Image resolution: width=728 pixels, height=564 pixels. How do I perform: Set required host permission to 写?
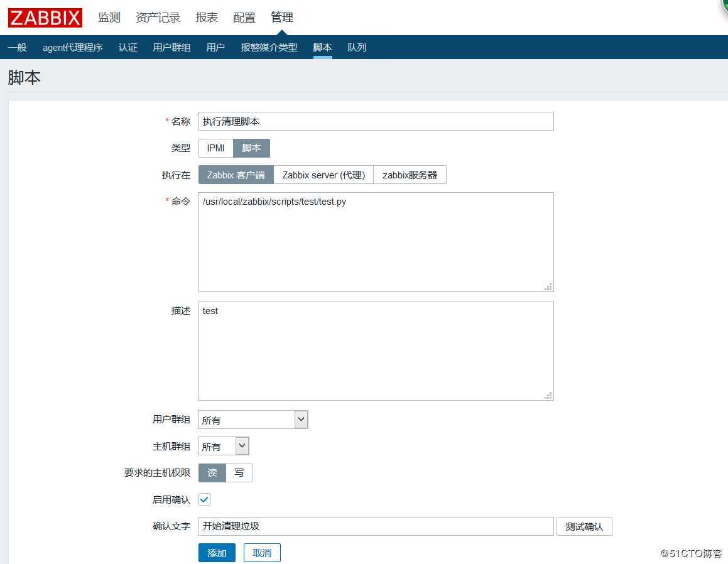pyautogui.click(x=239, y=473)
